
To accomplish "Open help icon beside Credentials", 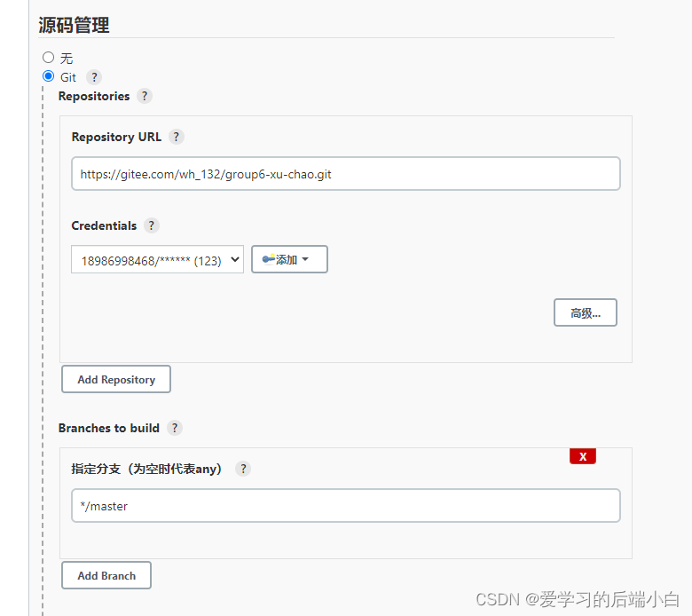I will 152,225.
